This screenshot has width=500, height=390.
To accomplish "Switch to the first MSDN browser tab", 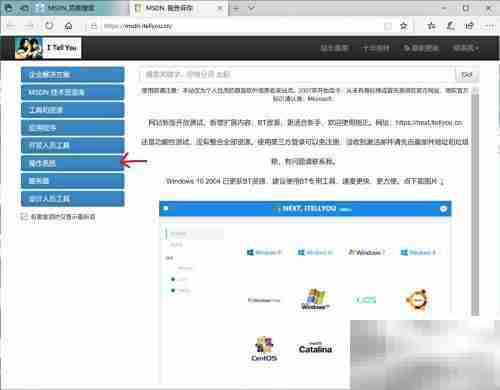I will click(x=80, y=8).
